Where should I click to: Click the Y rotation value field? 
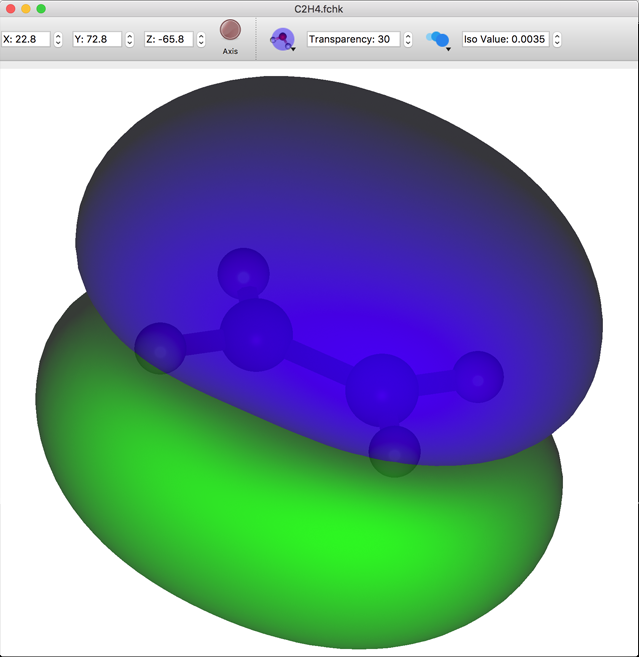point(97,39)
